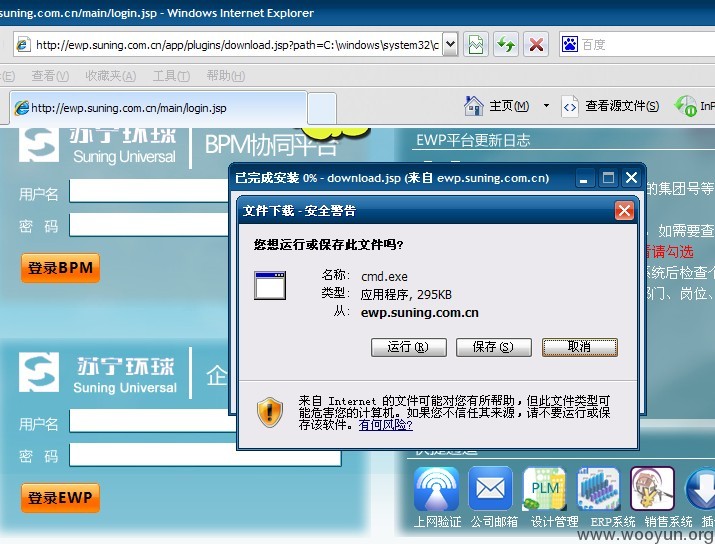Open the 收藏夹(A) menu
Screen dimensions: 715x544
(x=110, y=76)
